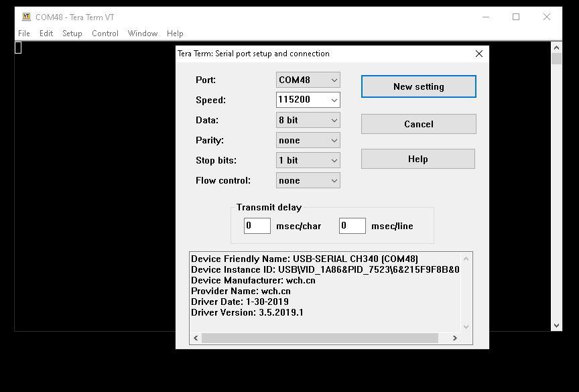This screenshot has height=392, width=579.
Task: Maximize the Tera Term window
Action: [x=516, y=17]
